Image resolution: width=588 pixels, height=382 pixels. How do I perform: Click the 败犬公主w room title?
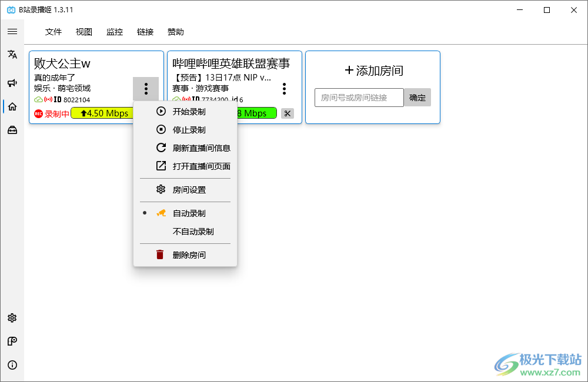tap(62, 63)
